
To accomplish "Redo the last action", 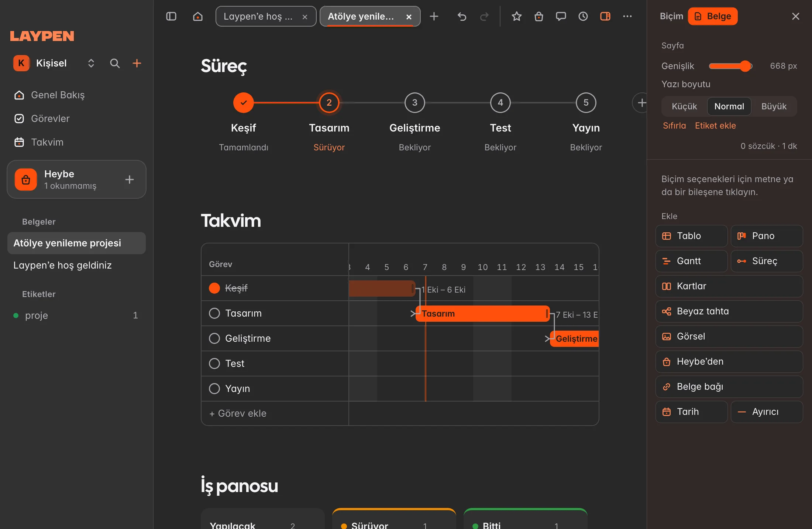I will (484, 16).
